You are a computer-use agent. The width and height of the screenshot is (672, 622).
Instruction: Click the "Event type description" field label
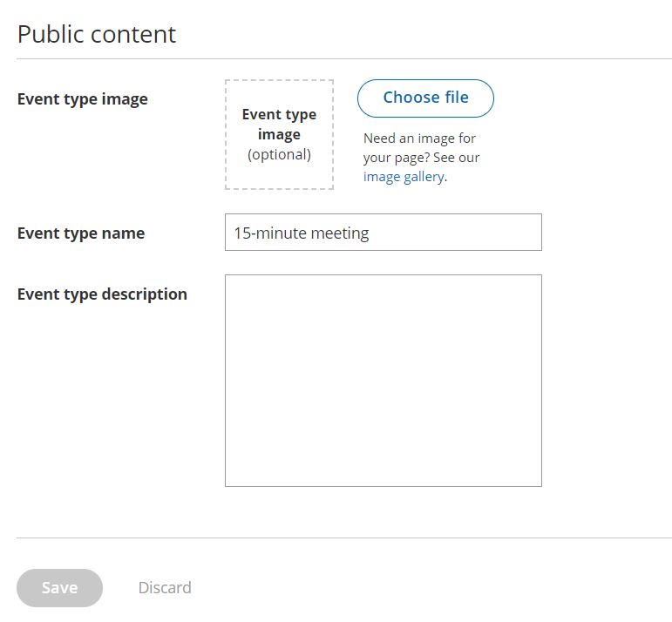tap(102, 294)
